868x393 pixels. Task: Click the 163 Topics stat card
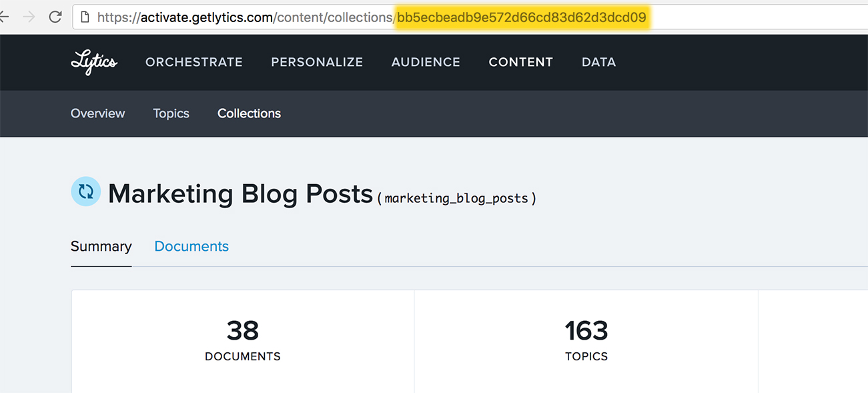tap(586, 340)
